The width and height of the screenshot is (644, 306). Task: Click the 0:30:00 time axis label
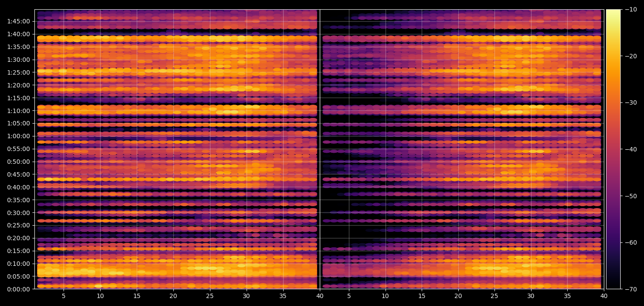(x=19, y=213)
